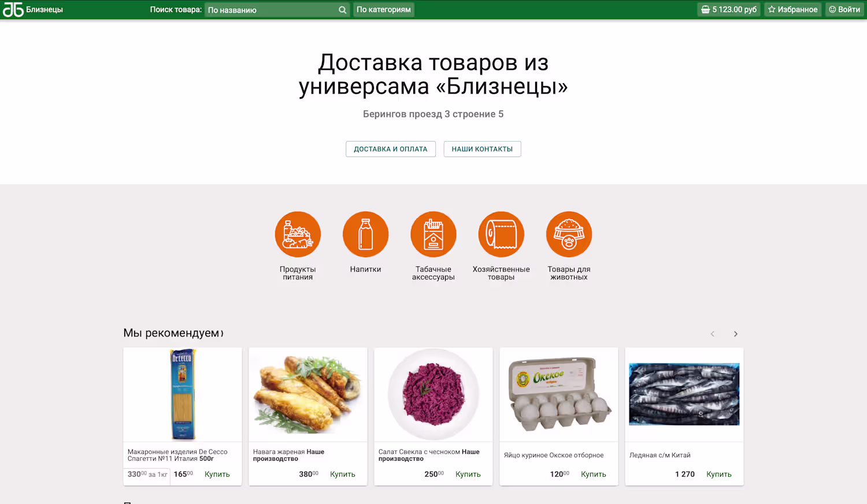867x504 pixels.
Task: Click the Беринговa проезд 3 address text
Action: pos(433,114)
